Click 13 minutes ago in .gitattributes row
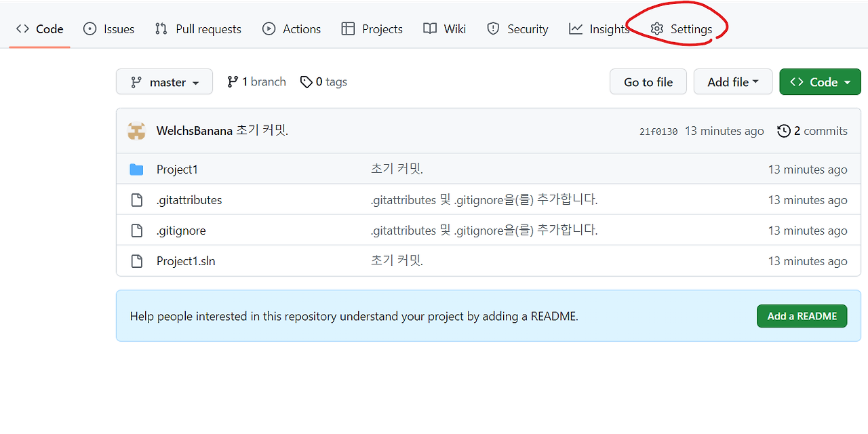The image size is (868, 434). [x=808, y=200]
